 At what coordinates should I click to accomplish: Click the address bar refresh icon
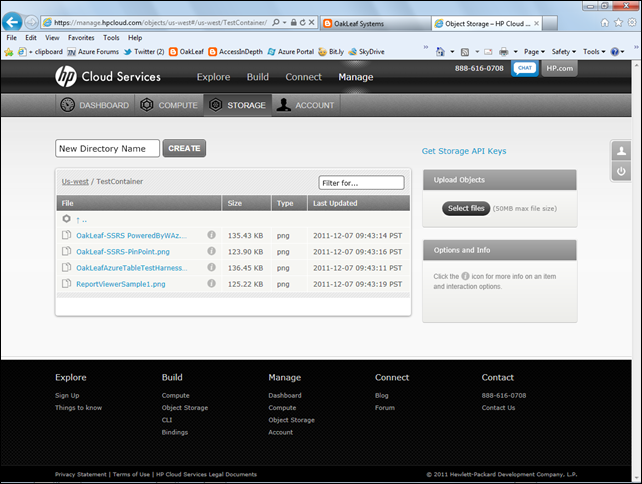pyautogui.click(x=303, y=22)
